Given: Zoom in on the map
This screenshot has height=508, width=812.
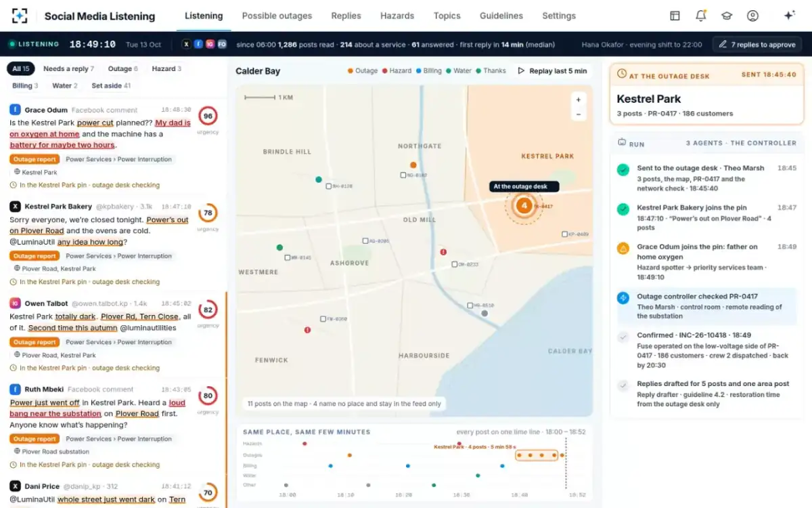Looking at the screenshot, I should coord(579,100).
